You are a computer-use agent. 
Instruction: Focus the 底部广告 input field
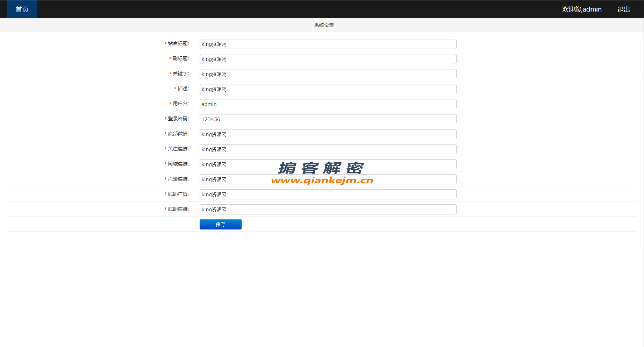click(328, 194)
